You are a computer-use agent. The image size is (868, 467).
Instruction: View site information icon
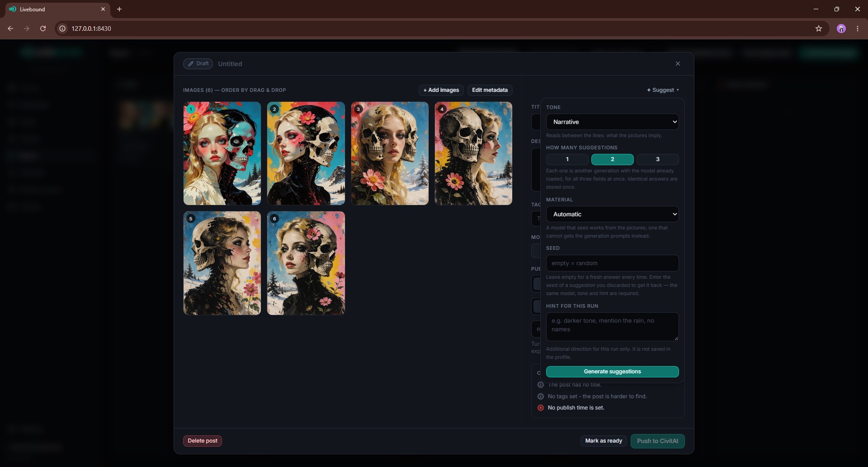pos(62,29)
